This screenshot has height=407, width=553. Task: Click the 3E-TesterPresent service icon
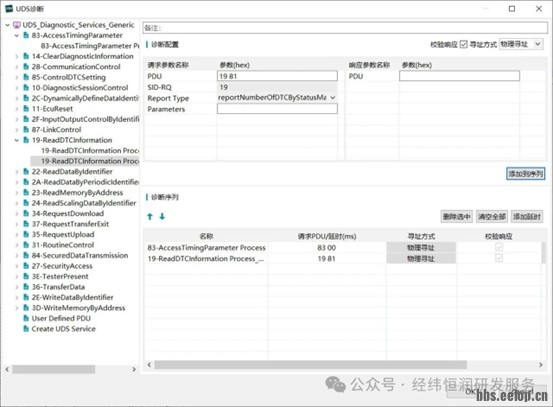(26, 276)
